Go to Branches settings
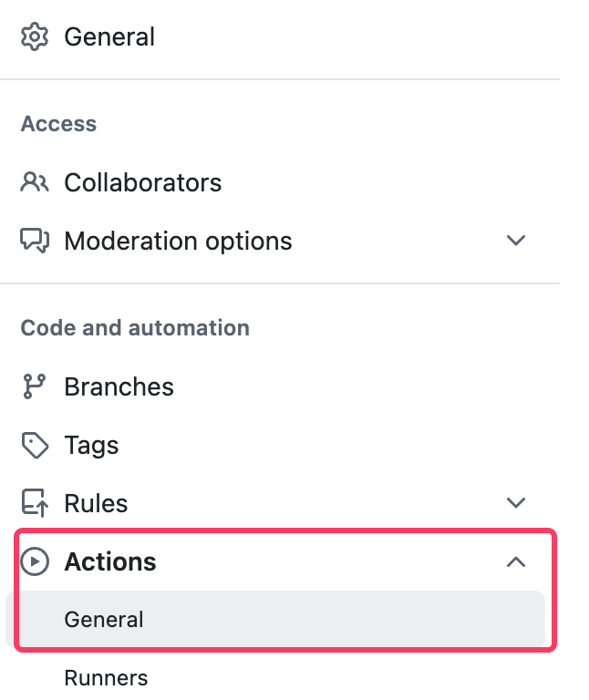589x700 pixels. coord(119,386)
